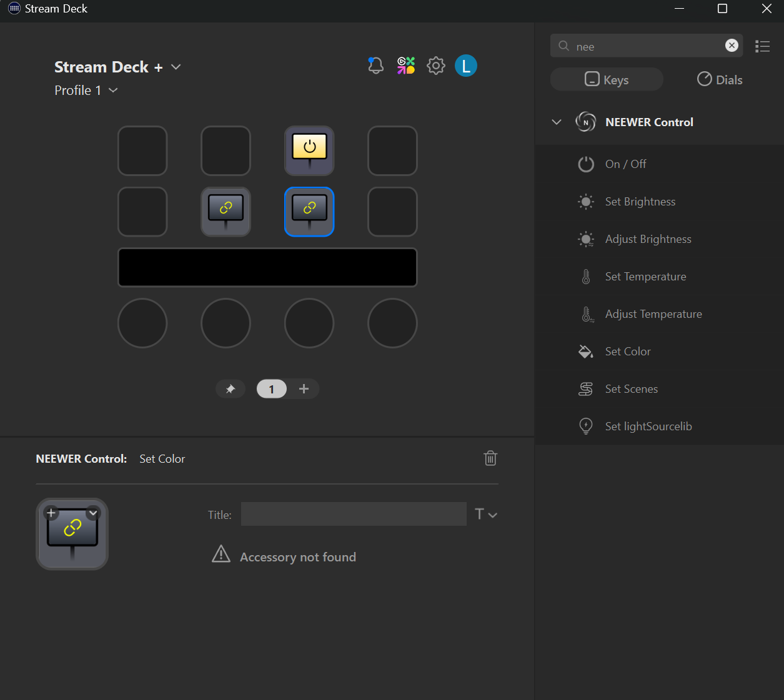The image size is (784, 700).
Task: Open the Profile 1 dropdown
Action: (113, 91)
